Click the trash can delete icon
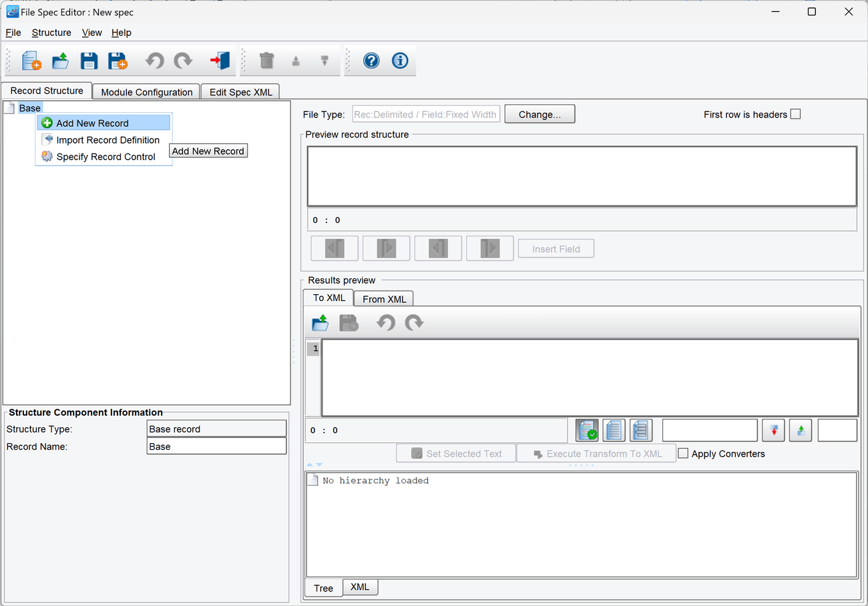Viewport: 868px width, 606px height. 266,61
